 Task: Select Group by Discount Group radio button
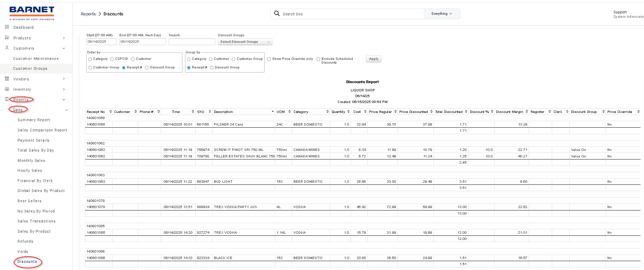[212, 68]
